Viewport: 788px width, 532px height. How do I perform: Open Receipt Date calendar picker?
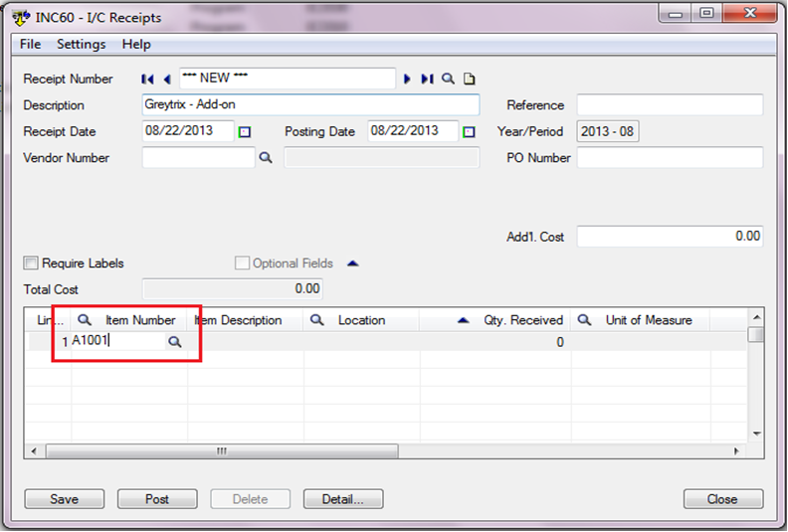tap(245, 132)
